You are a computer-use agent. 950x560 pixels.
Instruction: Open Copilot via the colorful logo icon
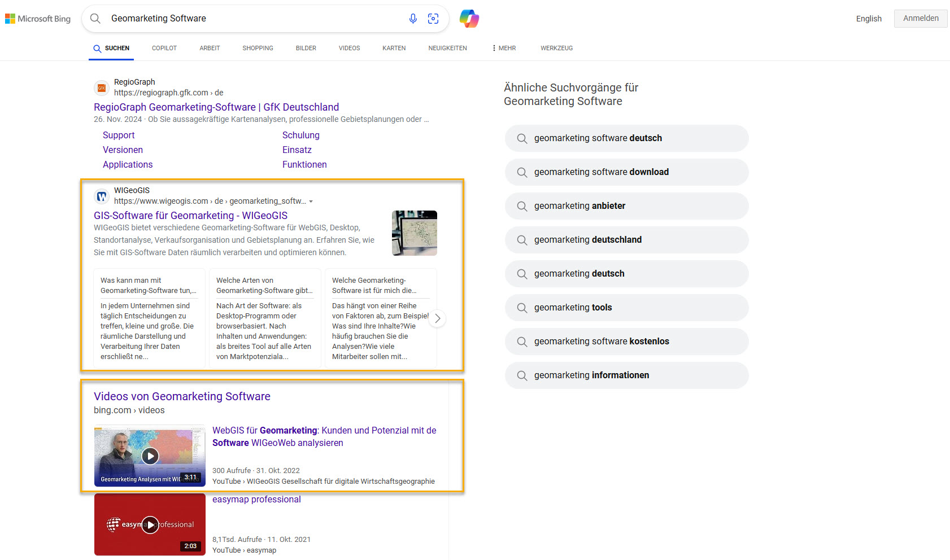tap(469, 19)
